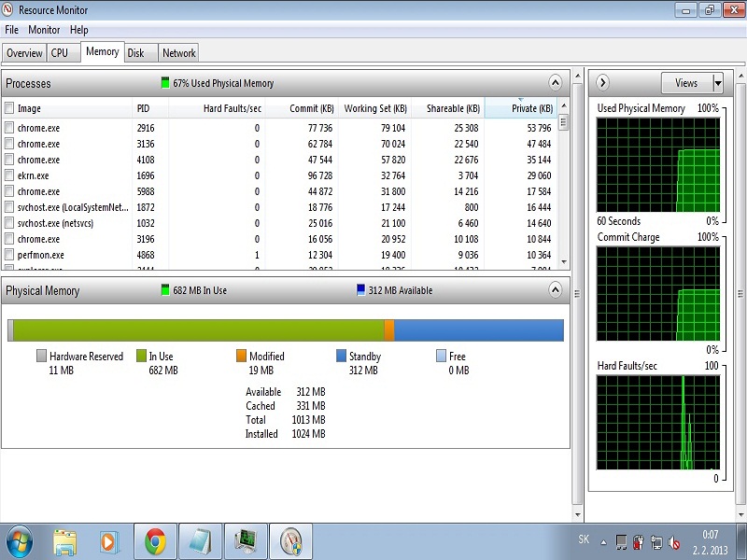Toggle the select-all Image header checkbox
Viewport: 747px width, 560px height.
(x=9, y=108)
